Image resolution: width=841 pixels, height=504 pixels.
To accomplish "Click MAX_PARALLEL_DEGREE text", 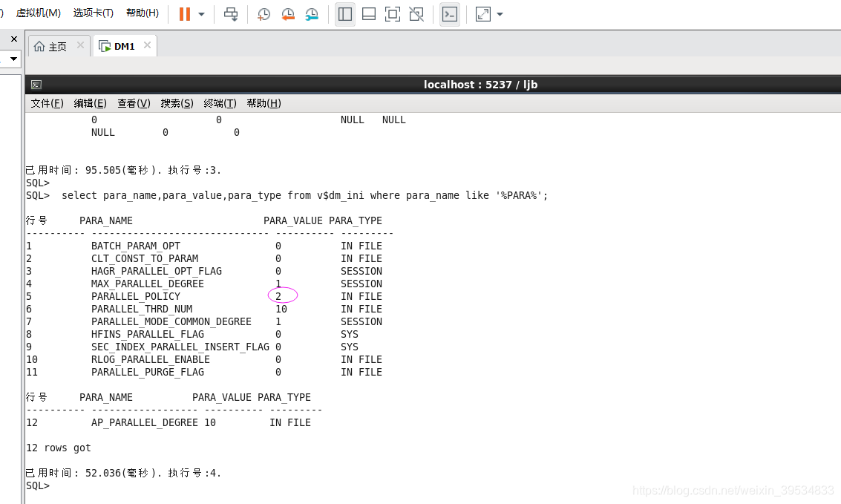I will click(x=148, y=284).
